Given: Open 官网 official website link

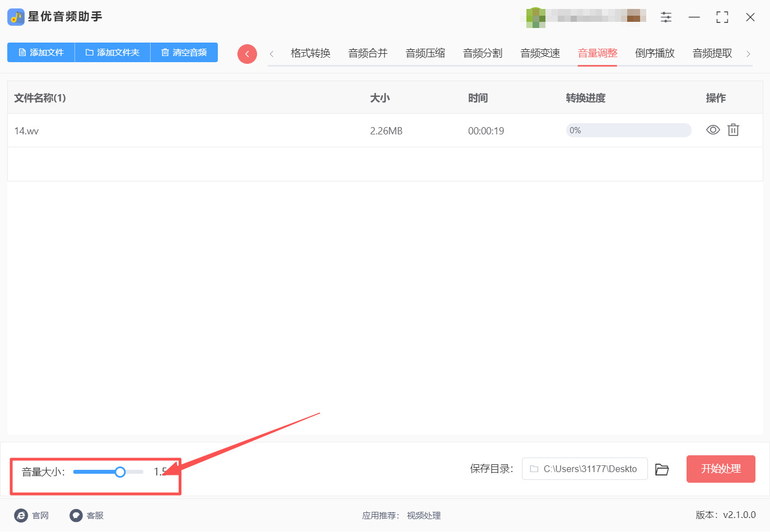Looking at the screenshot, I should pos(32,515).
